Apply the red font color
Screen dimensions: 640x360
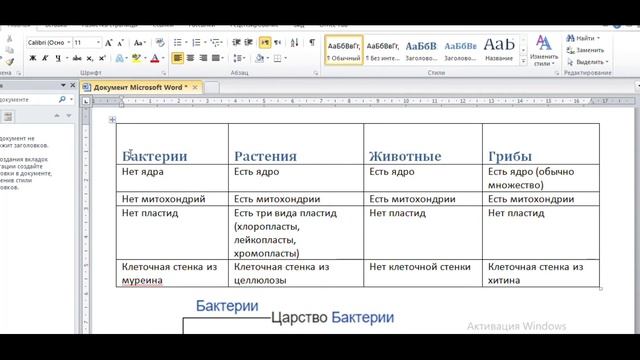point(155,58)
